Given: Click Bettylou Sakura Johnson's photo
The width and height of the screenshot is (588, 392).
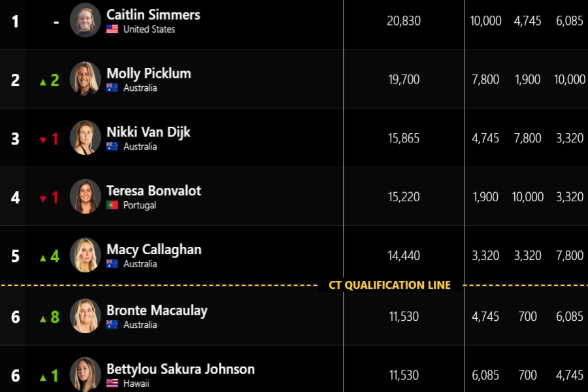Looking at the screenshot, I should [x=86, y=374].
